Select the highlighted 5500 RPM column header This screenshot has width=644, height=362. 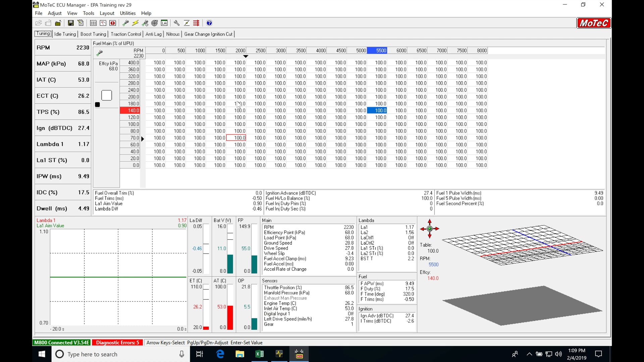(x=377, y=50)
